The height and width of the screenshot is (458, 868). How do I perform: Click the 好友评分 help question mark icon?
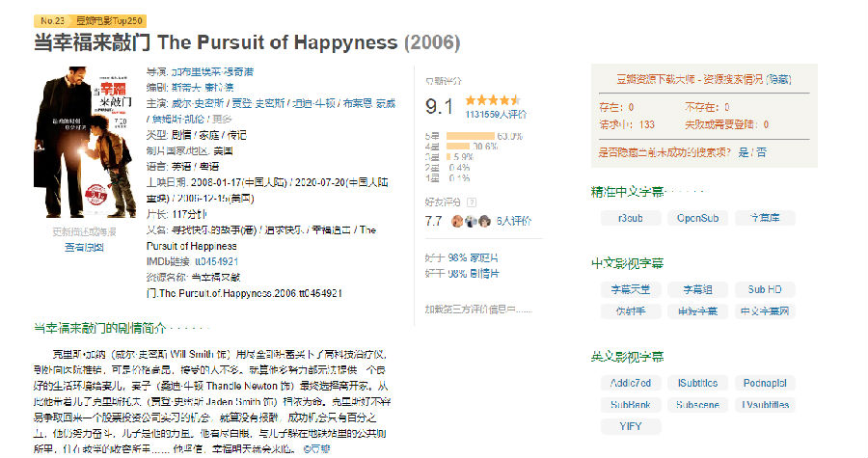472,202
